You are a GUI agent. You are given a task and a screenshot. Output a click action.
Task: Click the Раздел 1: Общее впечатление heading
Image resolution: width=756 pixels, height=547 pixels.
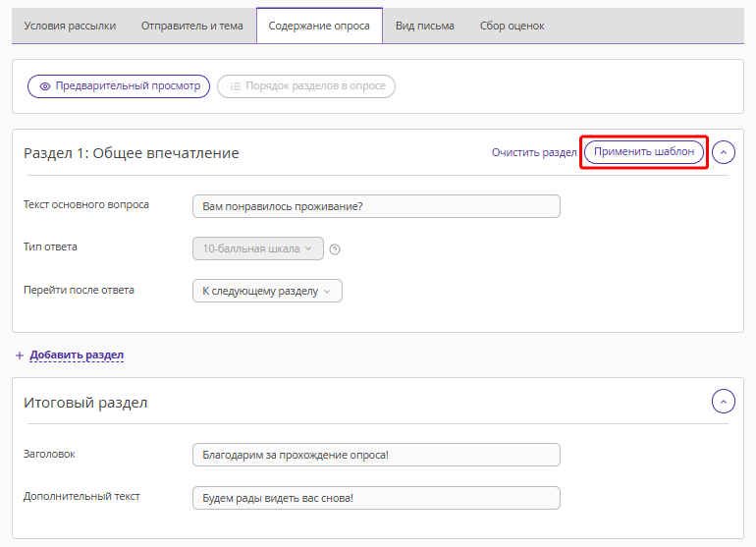click(x=132, y=153)
